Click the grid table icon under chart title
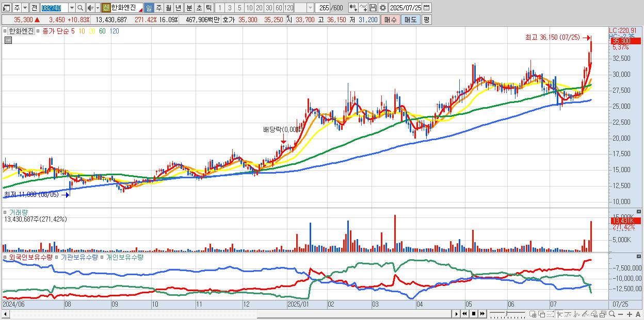The height and width of the screenshot is (320, 644). pos(9,40)
